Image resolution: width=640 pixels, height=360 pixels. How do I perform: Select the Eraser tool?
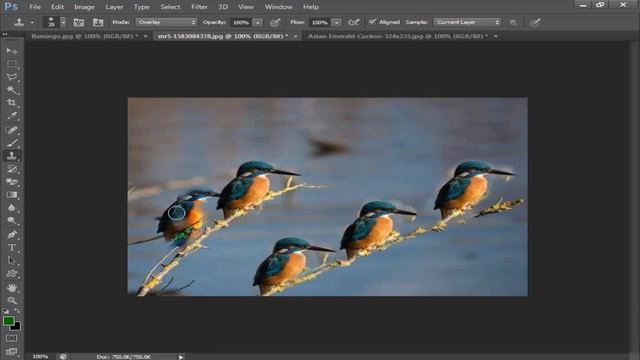click(x=12, y=182)
